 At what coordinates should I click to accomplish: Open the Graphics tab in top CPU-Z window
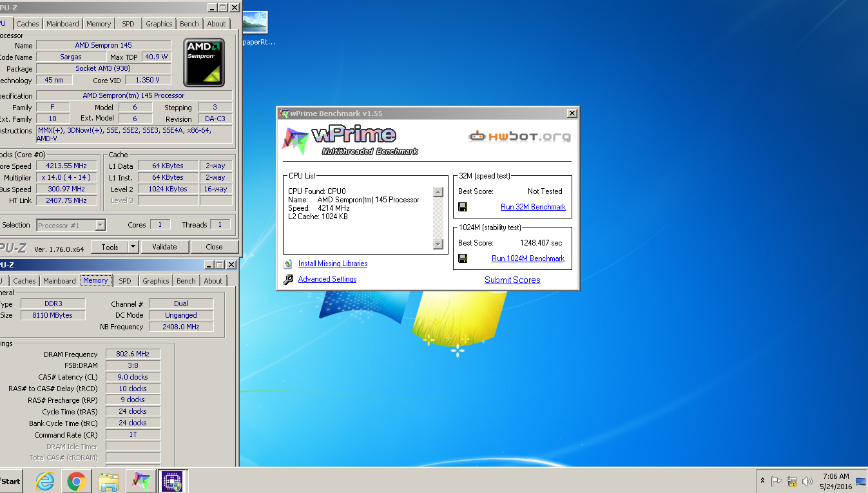159,24
